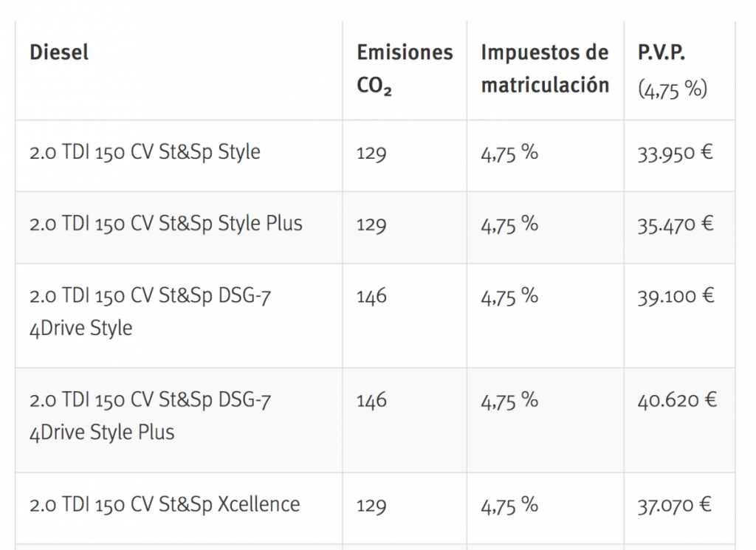Viewport: 756px width, 550px height.
Task: Click the 37.070 € price
Action: pyautogui.click(x=675, y=506)
